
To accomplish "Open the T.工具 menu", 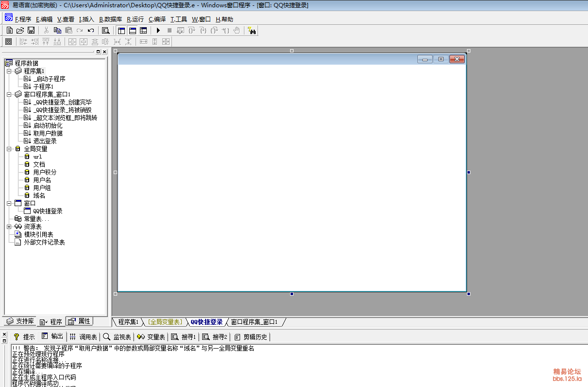I will (178, 19).
